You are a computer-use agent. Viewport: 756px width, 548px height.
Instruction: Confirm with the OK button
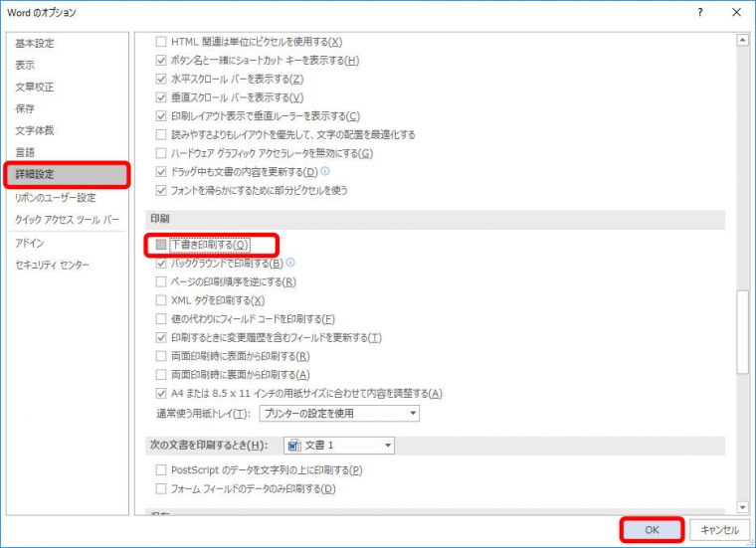[x=652, y=530]
